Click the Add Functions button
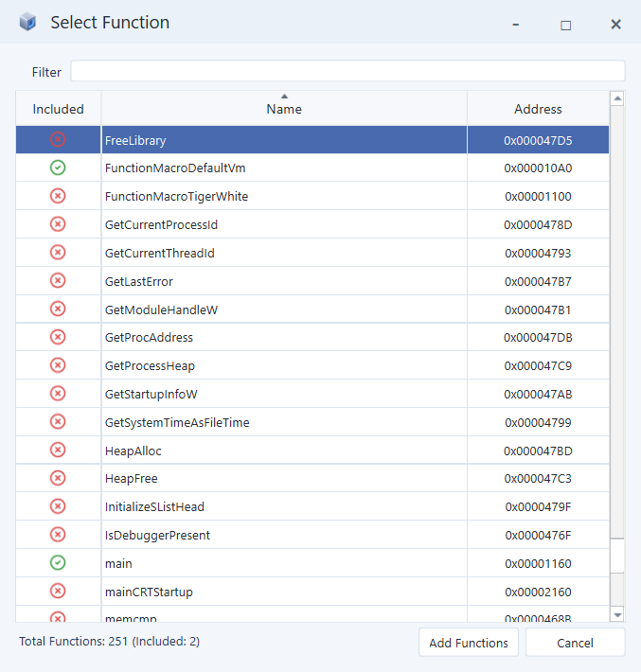Viewport: 641px width, 672px height. coord(469,643)
